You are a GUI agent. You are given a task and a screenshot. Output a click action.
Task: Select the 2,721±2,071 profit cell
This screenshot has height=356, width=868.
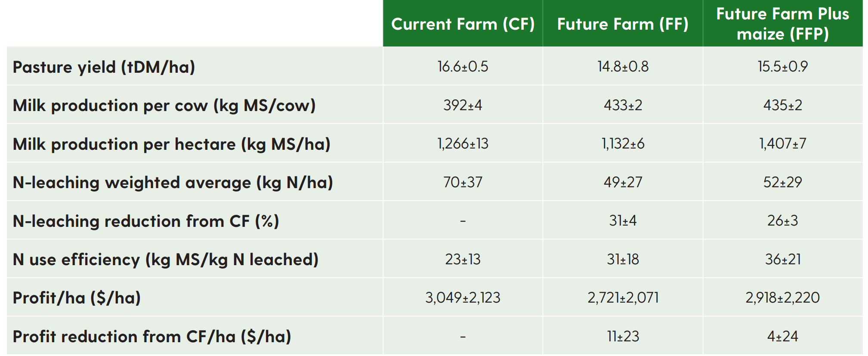(x=623, y=297)
